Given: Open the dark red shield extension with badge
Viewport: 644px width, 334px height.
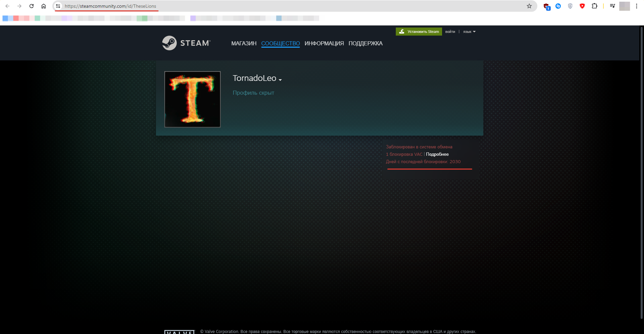Looking at the screenshot, I should click(x=547, y=6).
